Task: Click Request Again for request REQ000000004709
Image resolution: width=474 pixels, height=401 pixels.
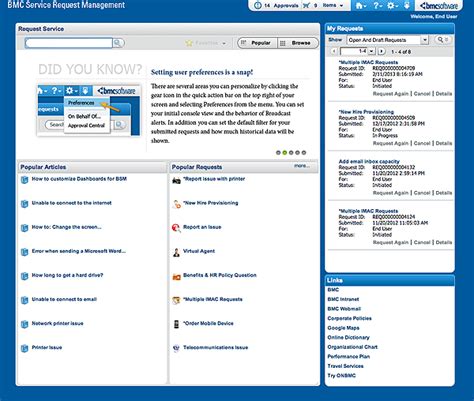Action: (x=390, y=94)
